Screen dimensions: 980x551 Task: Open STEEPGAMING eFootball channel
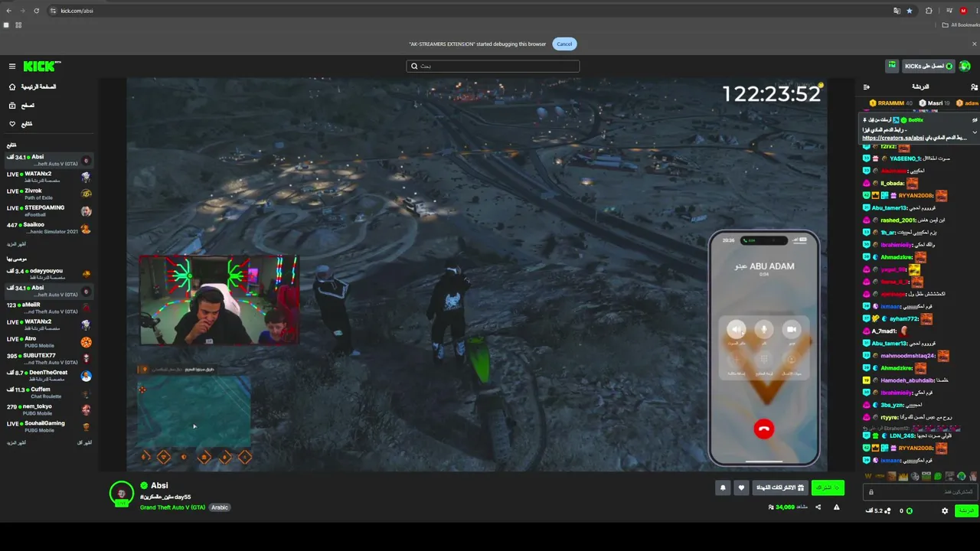pos(49,210)
